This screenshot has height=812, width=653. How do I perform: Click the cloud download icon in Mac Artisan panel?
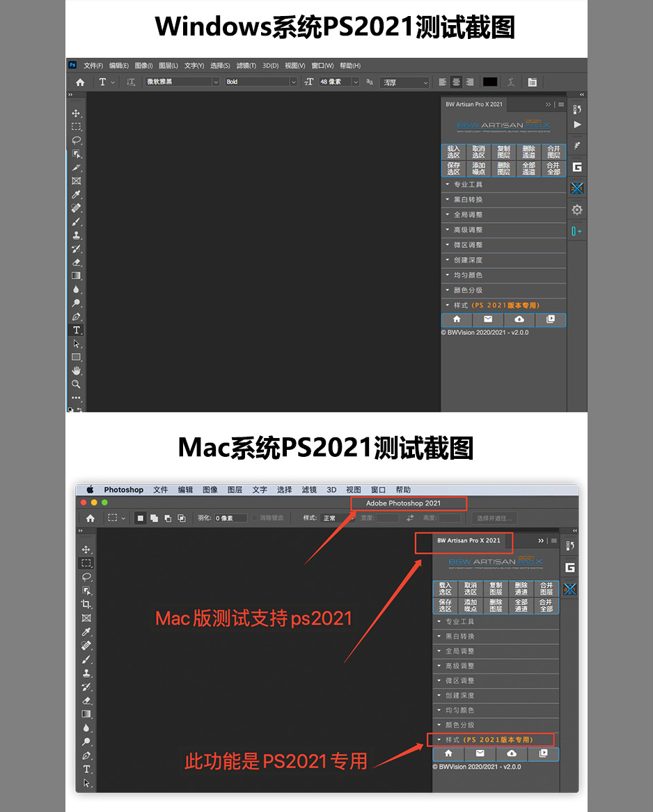[x=512, y=754]
